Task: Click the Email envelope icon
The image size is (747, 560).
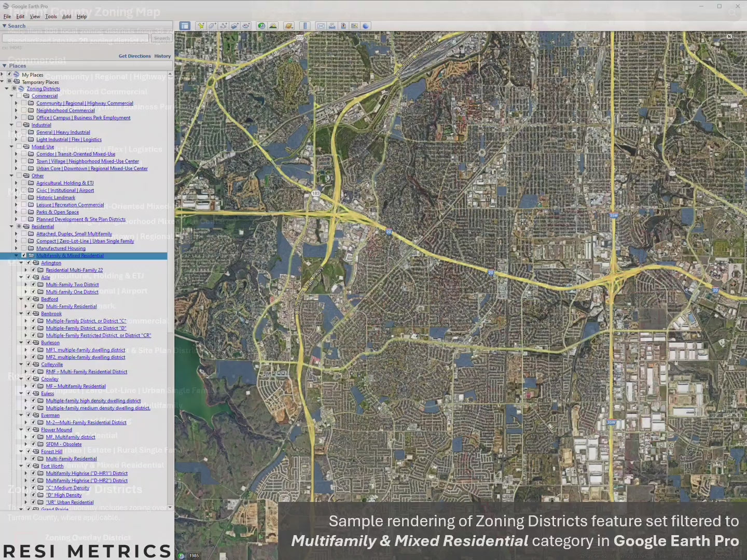Action: click(321, 26)
